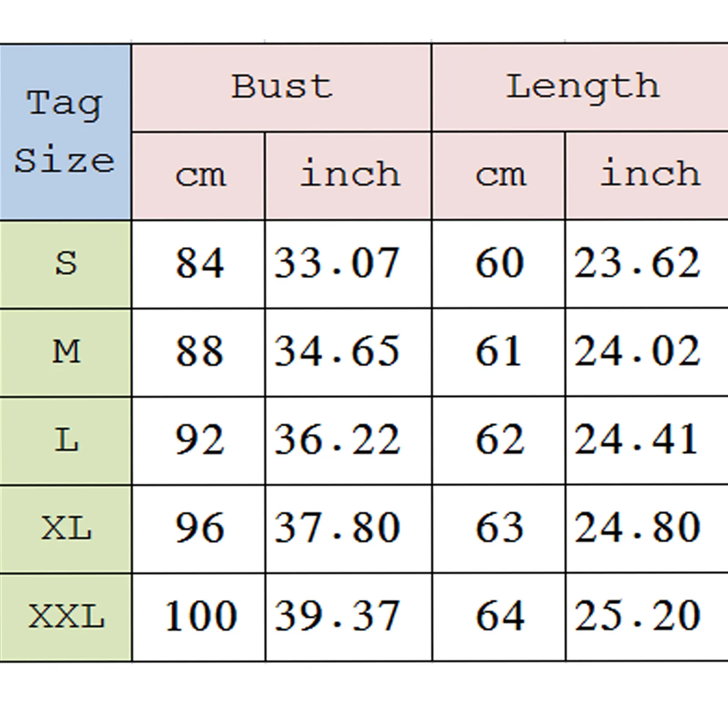This screenshot has height=728, width=728.
Task: Click the 84 cm bust cell
Action: pyautogui.click(x=200, y=264)
